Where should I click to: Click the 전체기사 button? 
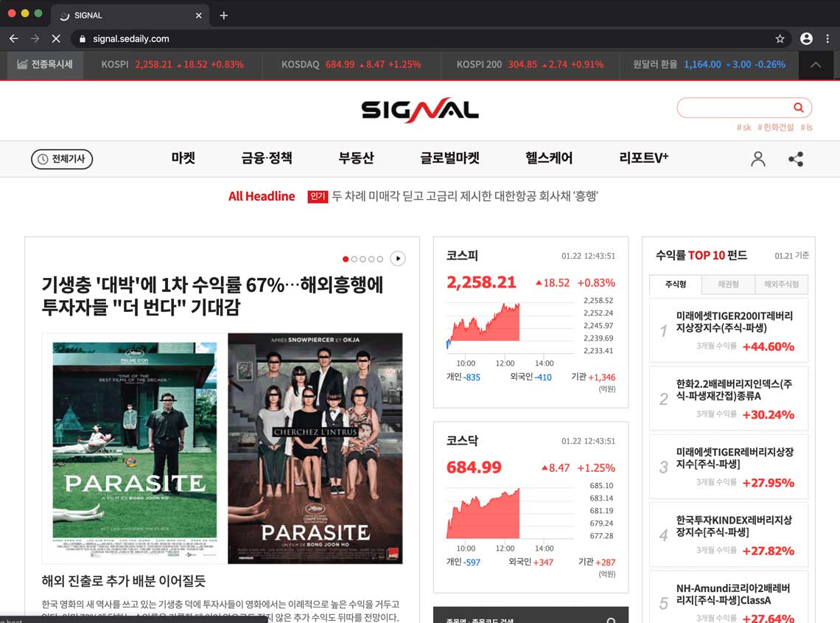tap(62, 159)
